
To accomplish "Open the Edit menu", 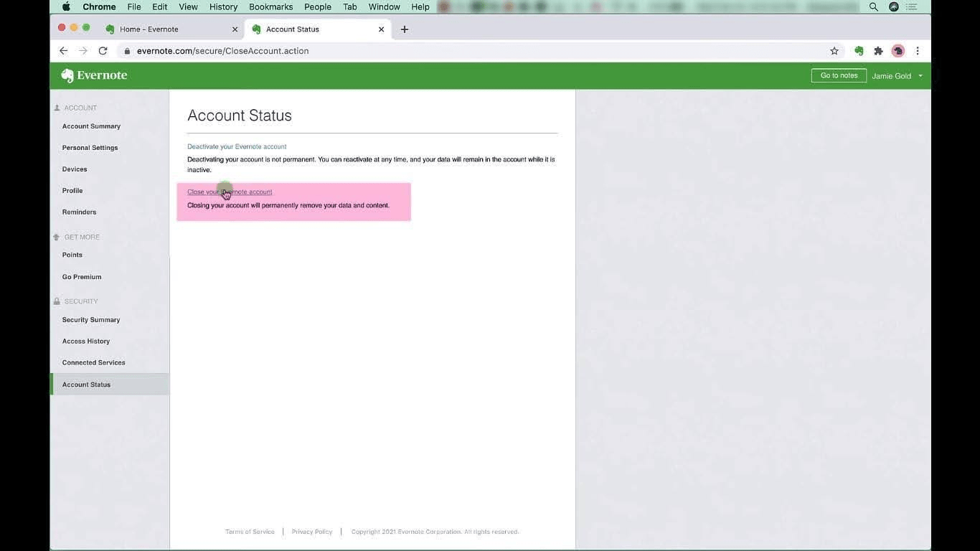I will click(159, 6).
